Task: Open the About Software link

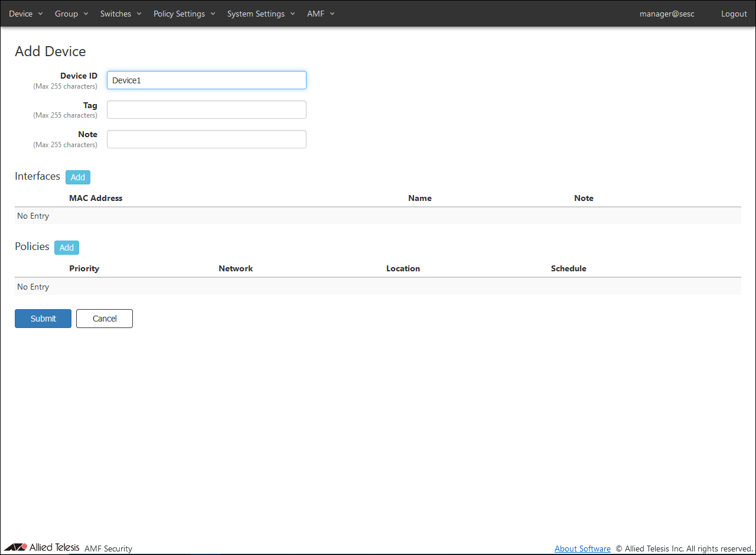Action: 582,548
